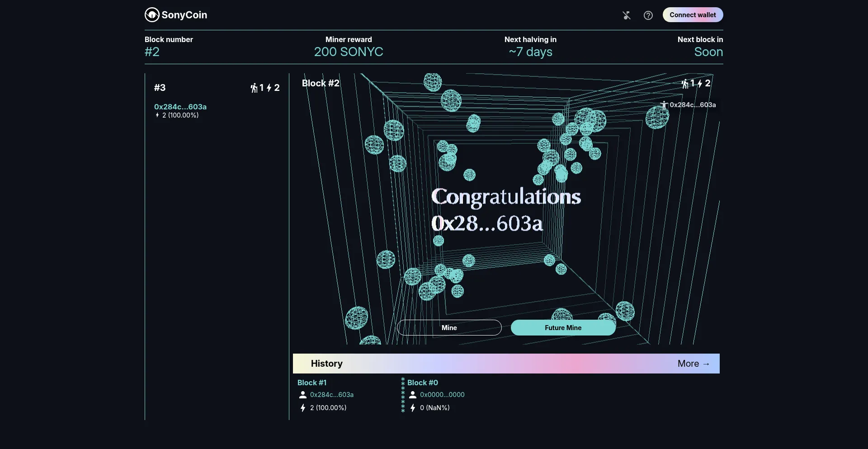868x449 pixels.
Task: Click the Connect wallet button
Action: coord(693,15)
